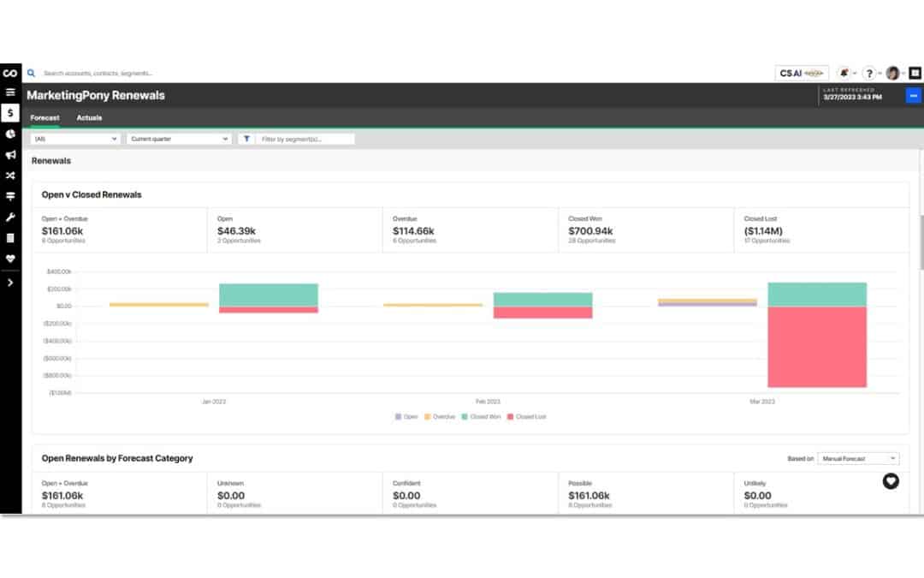924x578 pixels.
Task: Toggle the Closed Lost legend series
Action: 526,417
